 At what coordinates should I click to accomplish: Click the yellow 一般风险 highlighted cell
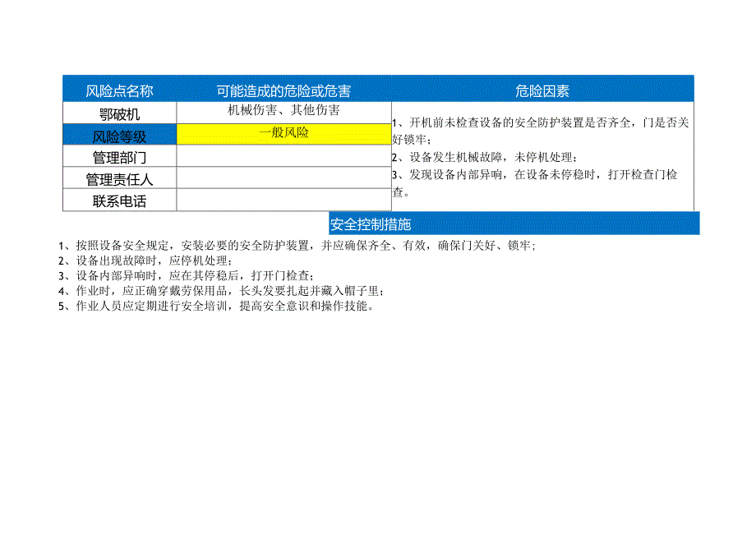(283, 134)
